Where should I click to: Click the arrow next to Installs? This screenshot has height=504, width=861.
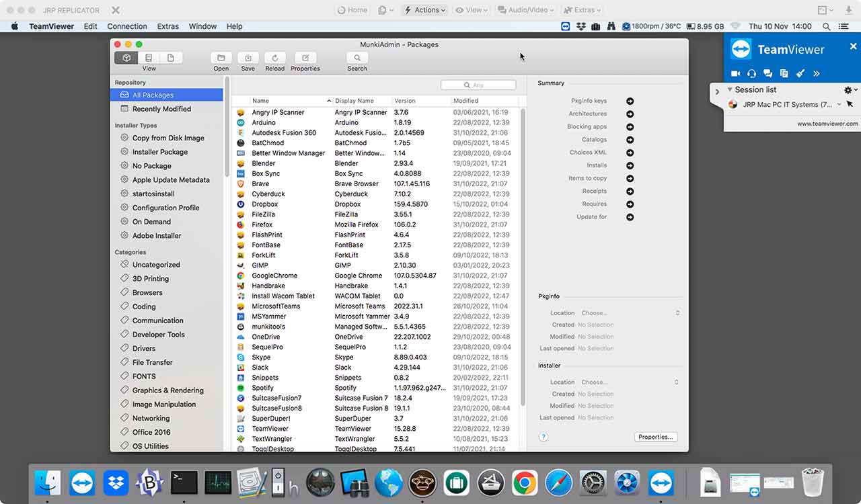click(x=630, y=165)
